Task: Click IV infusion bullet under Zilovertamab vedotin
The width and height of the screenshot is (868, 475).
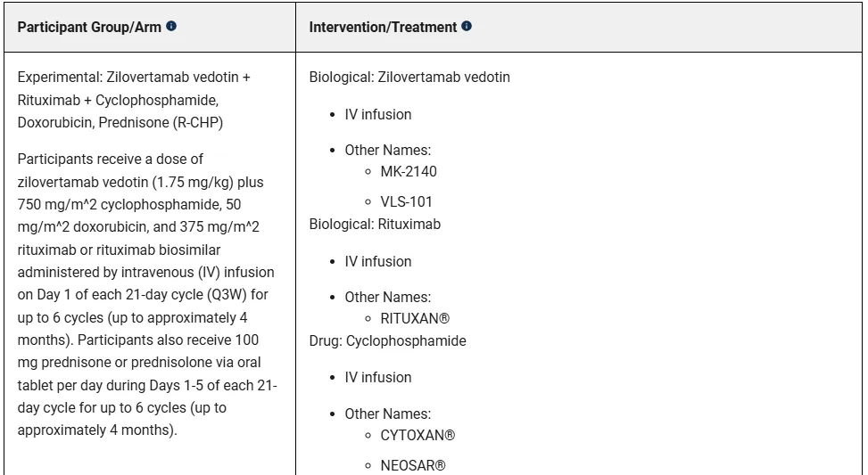Action: pos(378,115)
